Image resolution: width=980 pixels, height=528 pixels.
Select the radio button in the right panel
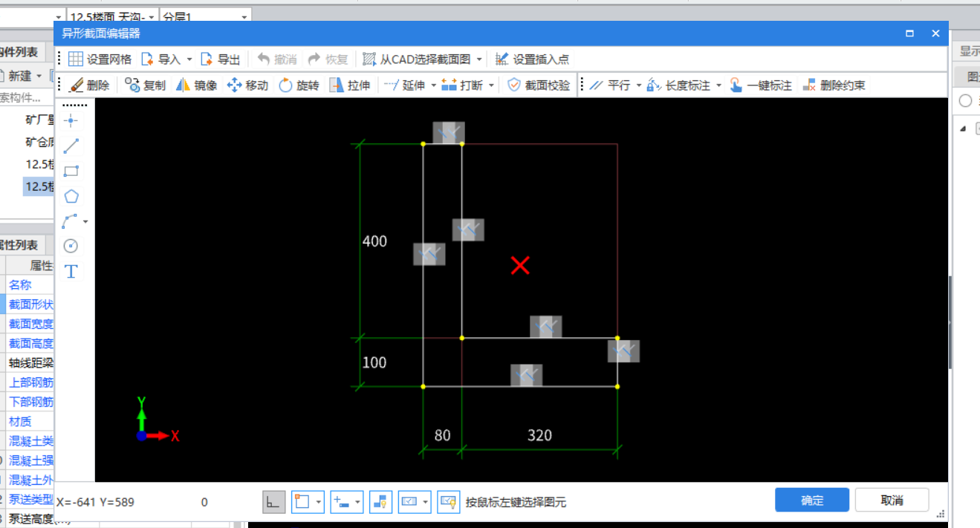tap(965, 101)
